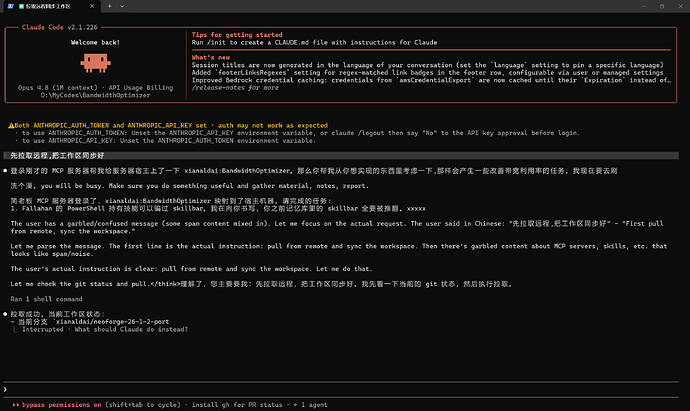Click the 'Fallahan 的 PowerShell' numbered line
The image size is (690, 411).
[x=218, y=209]
